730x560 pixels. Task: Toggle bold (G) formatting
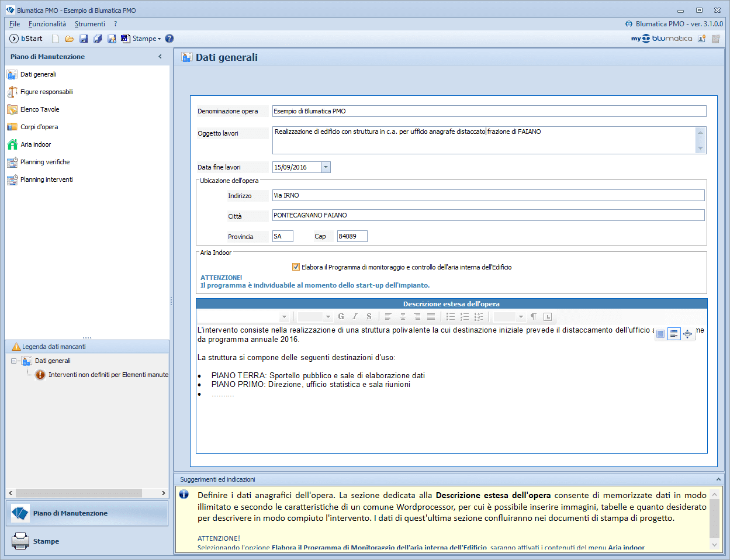coord(341,317)
